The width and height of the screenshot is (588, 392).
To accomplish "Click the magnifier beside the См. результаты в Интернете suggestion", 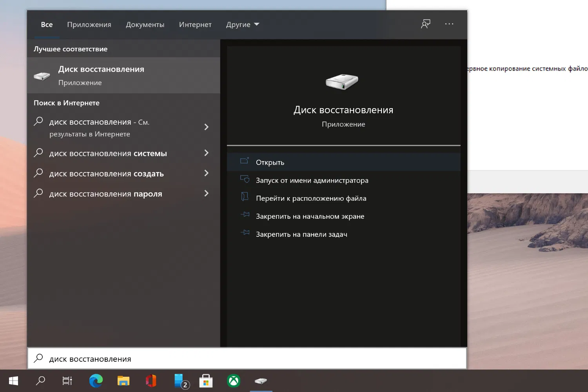I will click(x=38, y=121).
